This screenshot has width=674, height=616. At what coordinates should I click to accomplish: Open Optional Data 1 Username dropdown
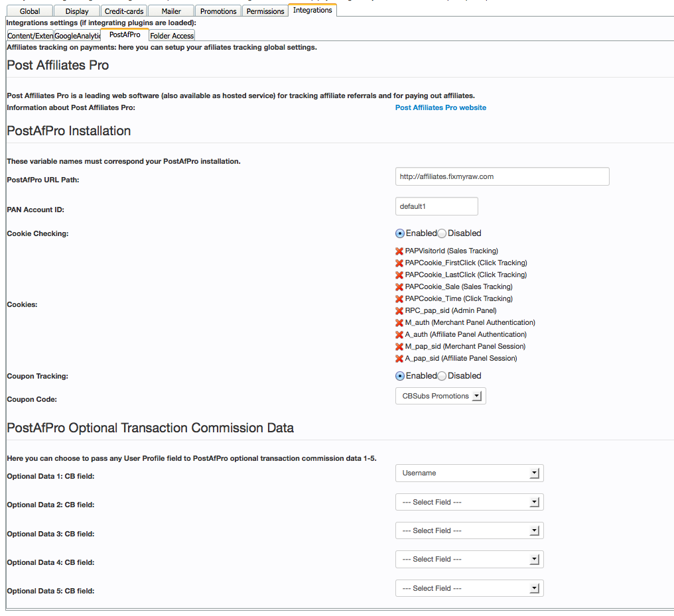[x=470, y=473]
